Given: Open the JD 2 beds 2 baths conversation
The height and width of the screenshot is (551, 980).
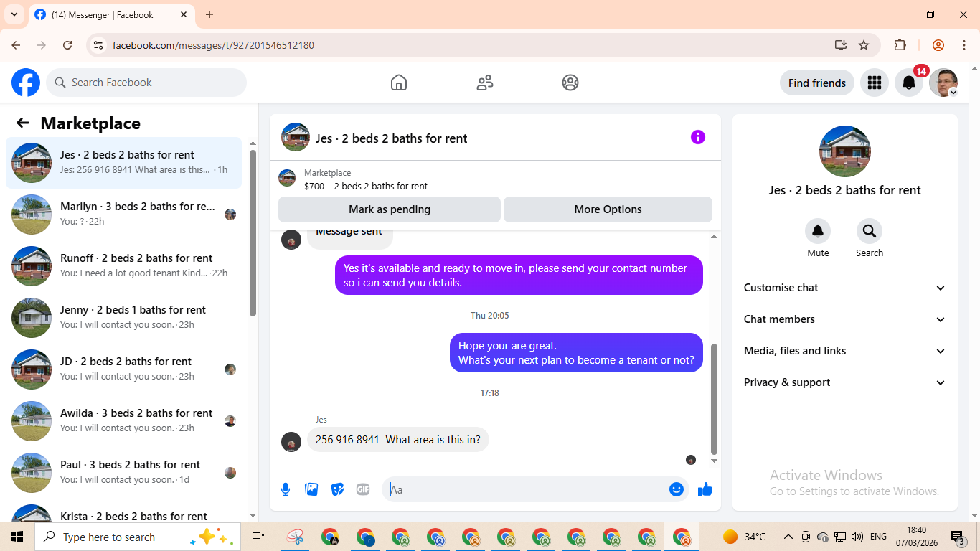Looking at the screenshot, I should [x=124, y=369].
